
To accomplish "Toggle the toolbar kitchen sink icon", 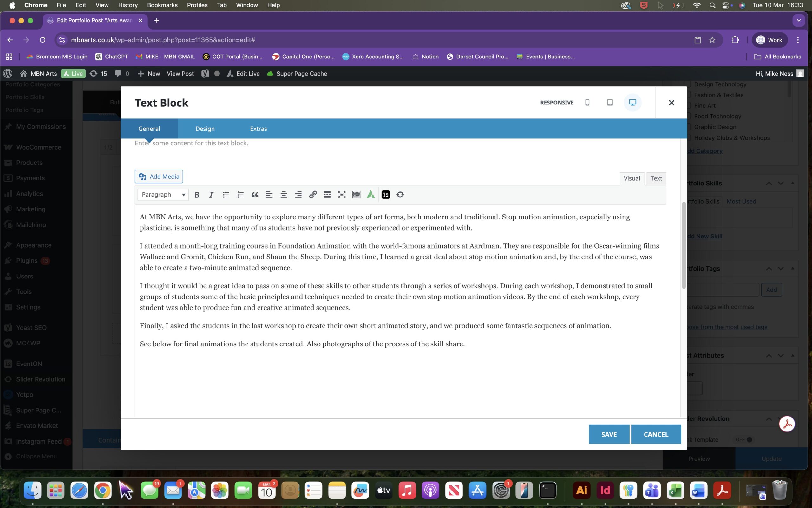I will click(x=356, y=195).
